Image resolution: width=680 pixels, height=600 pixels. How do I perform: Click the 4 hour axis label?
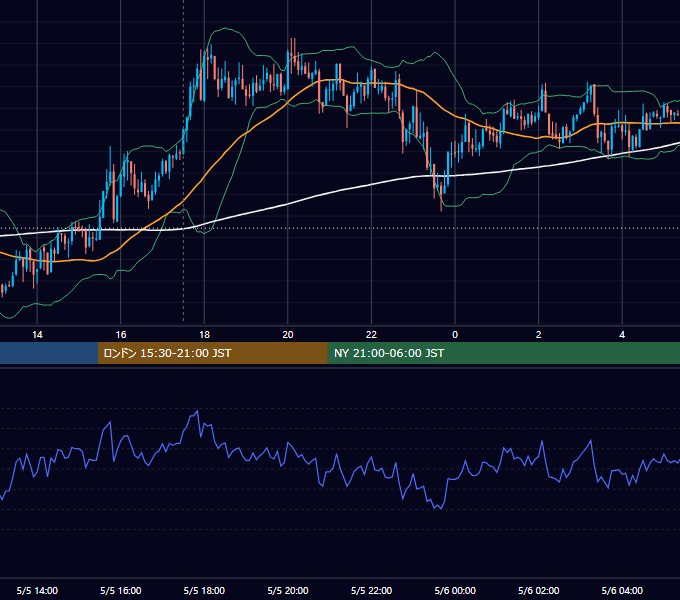click(622, 335)
